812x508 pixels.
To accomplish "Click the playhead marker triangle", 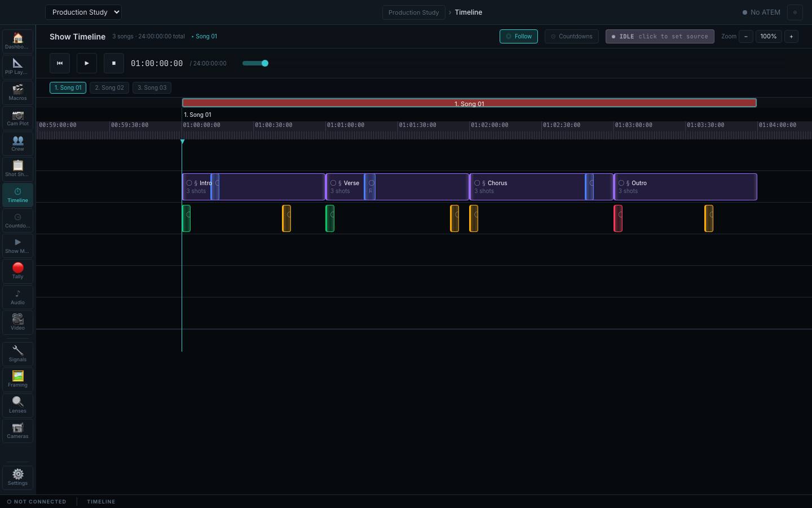I will pyautogui.click(x=182, y=142).
